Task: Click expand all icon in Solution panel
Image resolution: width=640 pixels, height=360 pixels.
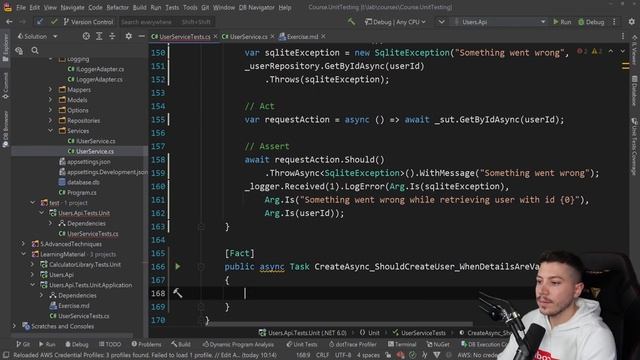Action: click(x=99, y=36)
